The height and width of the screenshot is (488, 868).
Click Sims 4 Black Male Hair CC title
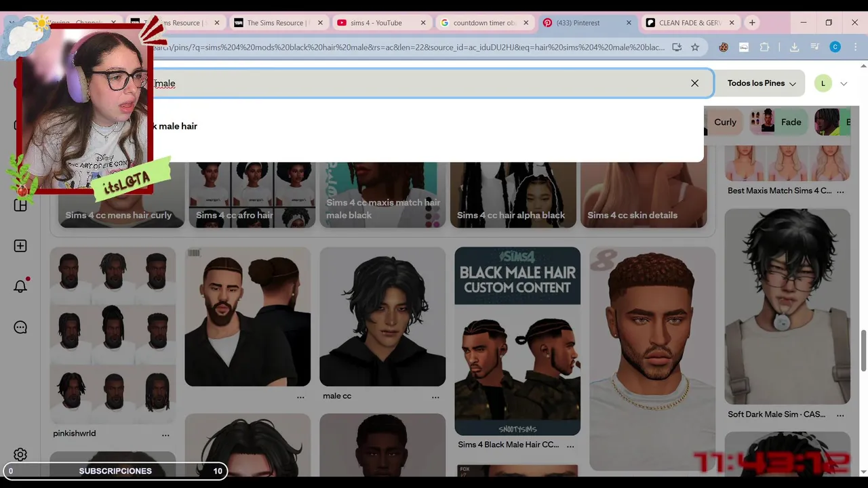509,445
